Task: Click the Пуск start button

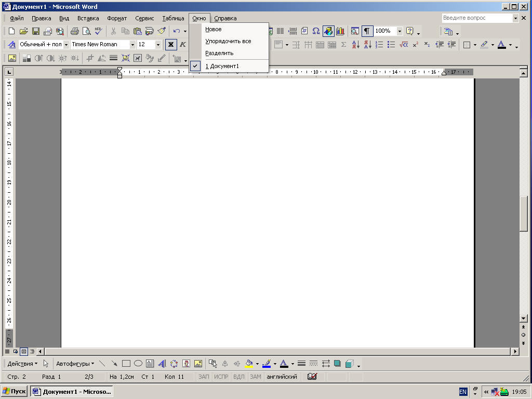Action: [x=14, y=392]
